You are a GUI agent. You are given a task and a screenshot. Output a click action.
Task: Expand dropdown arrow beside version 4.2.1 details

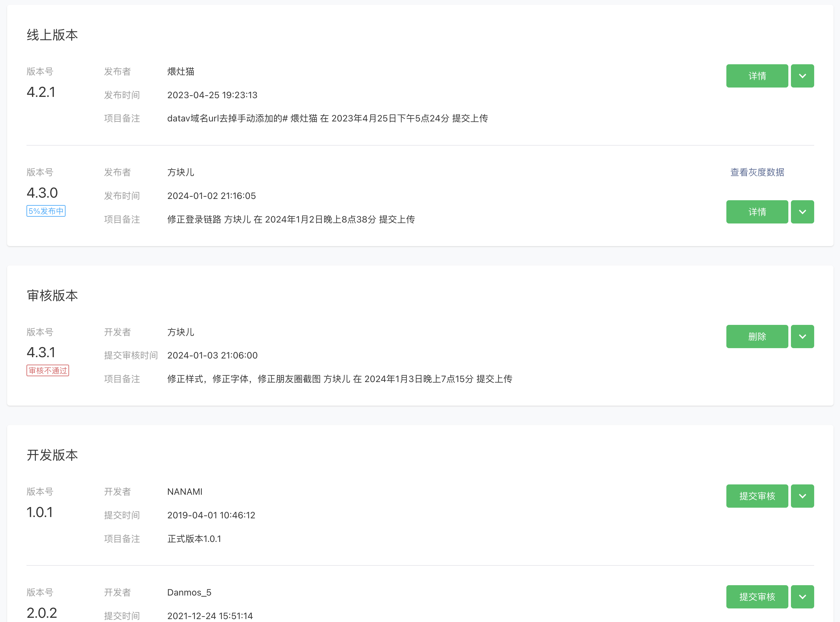(802, 76)
